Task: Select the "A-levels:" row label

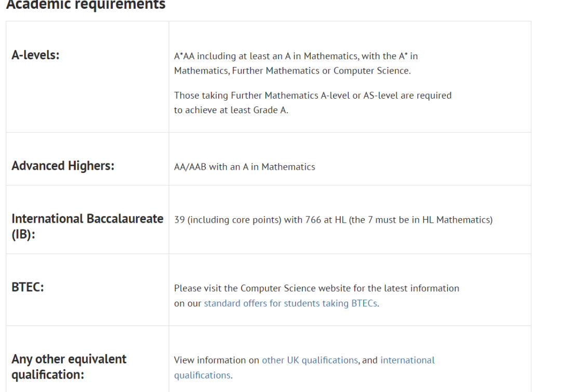Action: click(35, 55)
